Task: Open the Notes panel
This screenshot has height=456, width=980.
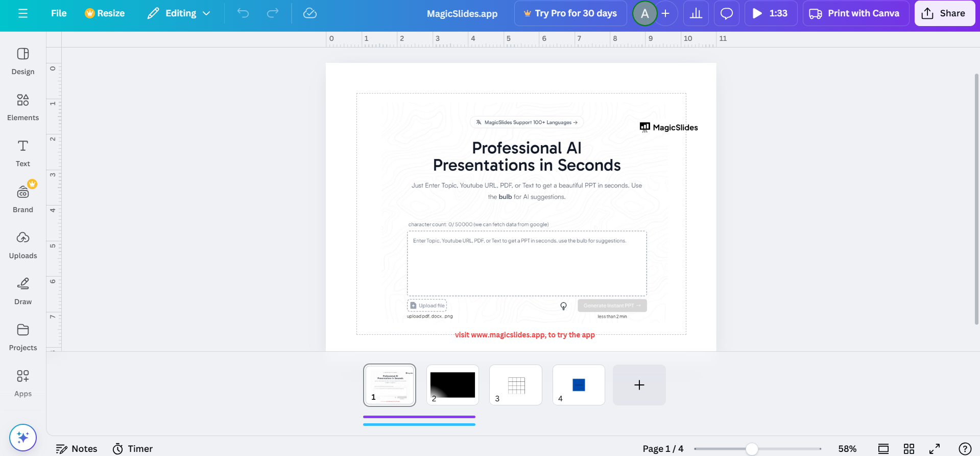Action: click(77, 448)
